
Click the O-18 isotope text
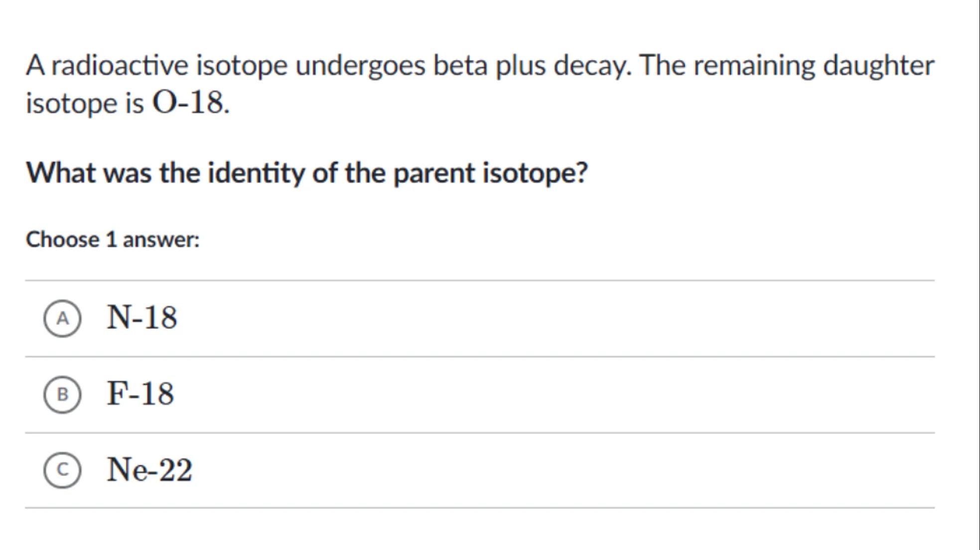[x=189, y=103]
